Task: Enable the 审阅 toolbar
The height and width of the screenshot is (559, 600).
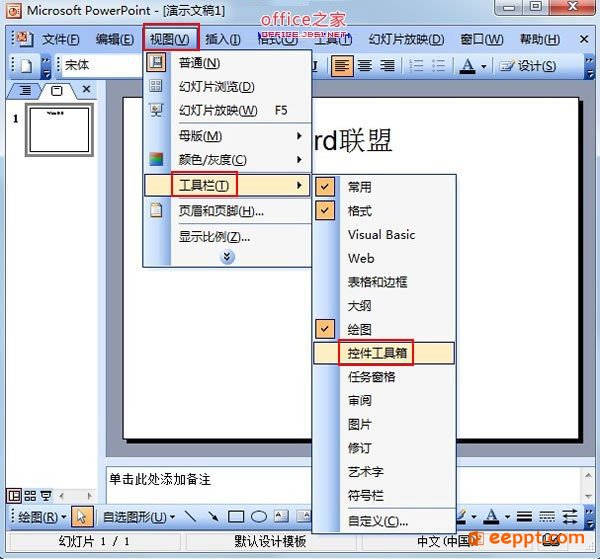Action: tap(384, 400)
